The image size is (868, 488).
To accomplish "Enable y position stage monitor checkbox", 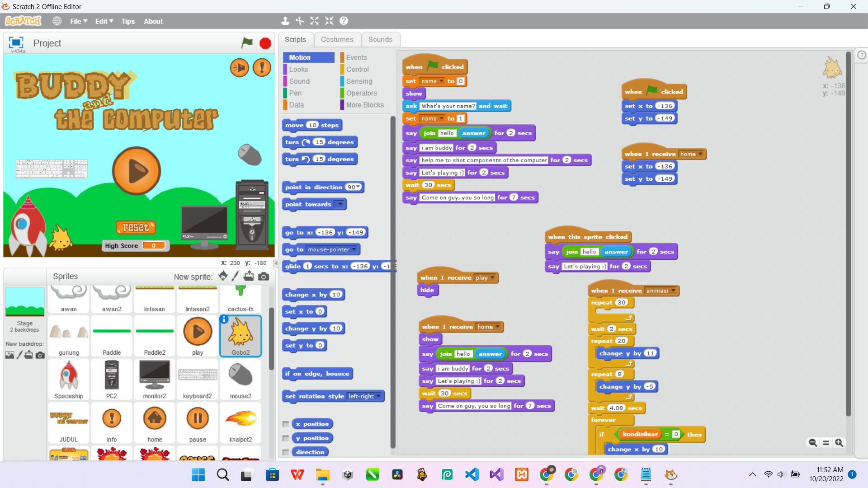I will pyautogui.click(x=286, y=438).
